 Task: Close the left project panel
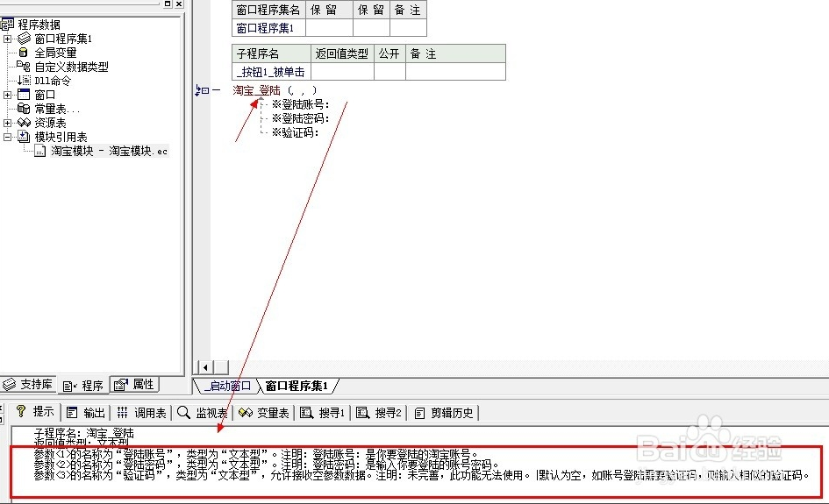point(179,4)
